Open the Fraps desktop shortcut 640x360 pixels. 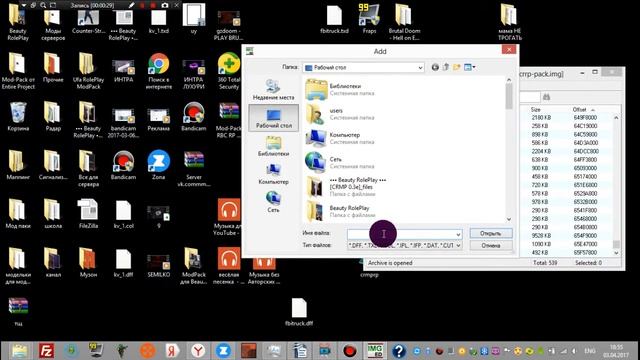[x=369, y=19]
